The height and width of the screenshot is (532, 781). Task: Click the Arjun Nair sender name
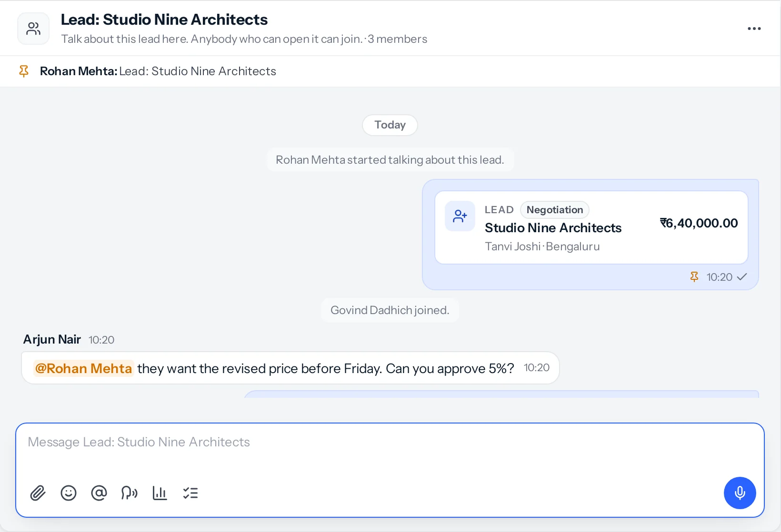[x=52, y=339]
